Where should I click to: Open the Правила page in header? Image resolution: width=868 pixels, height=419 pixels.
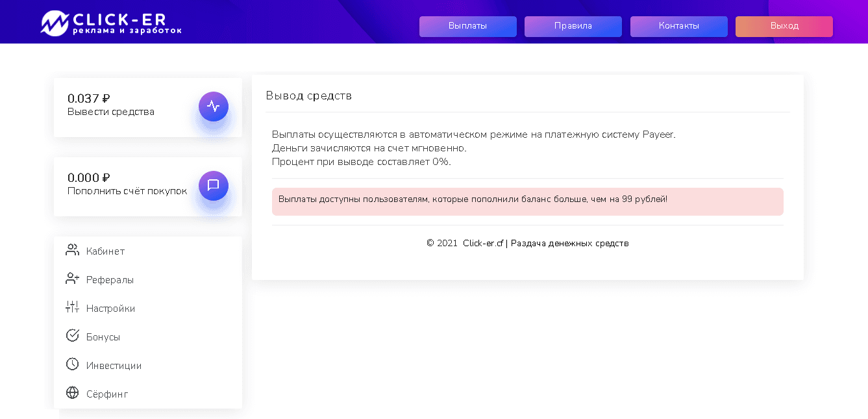coord(573,26)
